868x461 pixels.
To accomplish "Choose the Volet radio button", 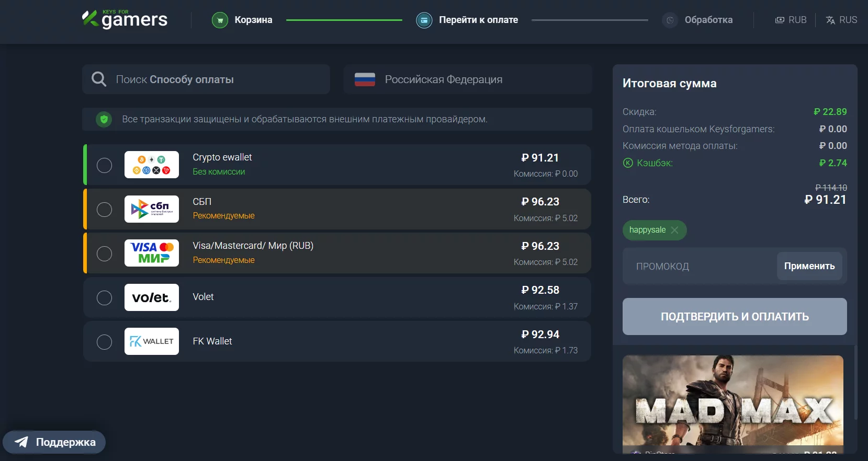I will coord(105,298).
